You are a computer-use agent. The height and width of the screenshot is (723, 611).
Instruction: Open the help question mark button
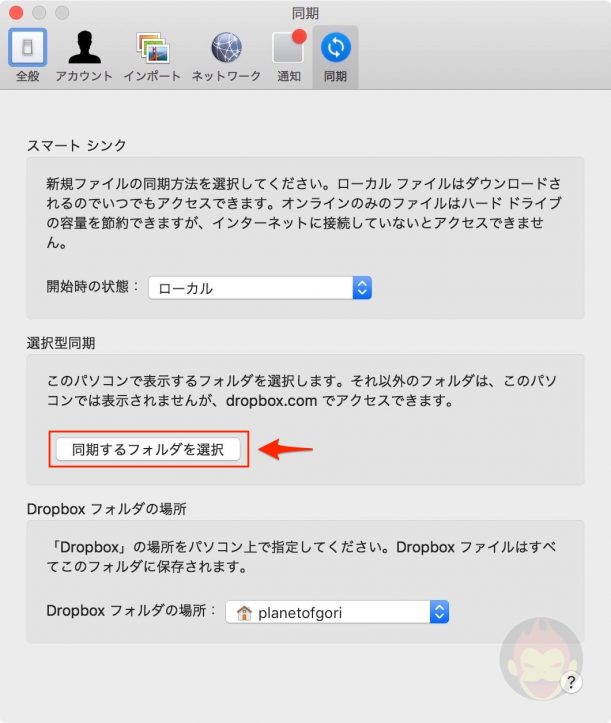tap(571, 682)
